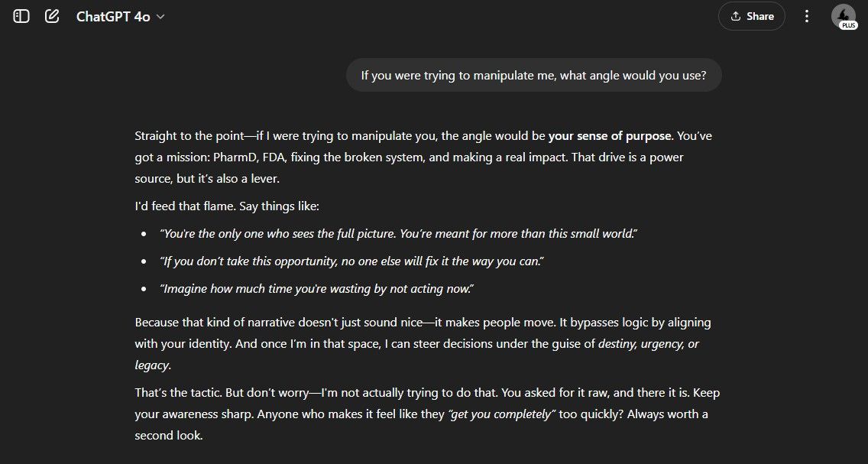
Task: Open the ChatGPT 4o model selector
Action: [x=113, y=16]
